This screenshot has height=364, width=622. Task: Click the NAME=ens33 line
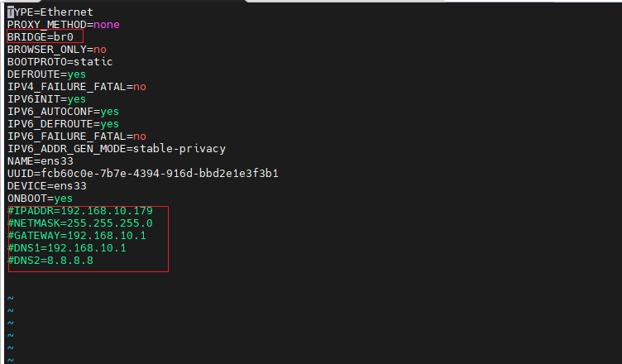click(40, 161)
